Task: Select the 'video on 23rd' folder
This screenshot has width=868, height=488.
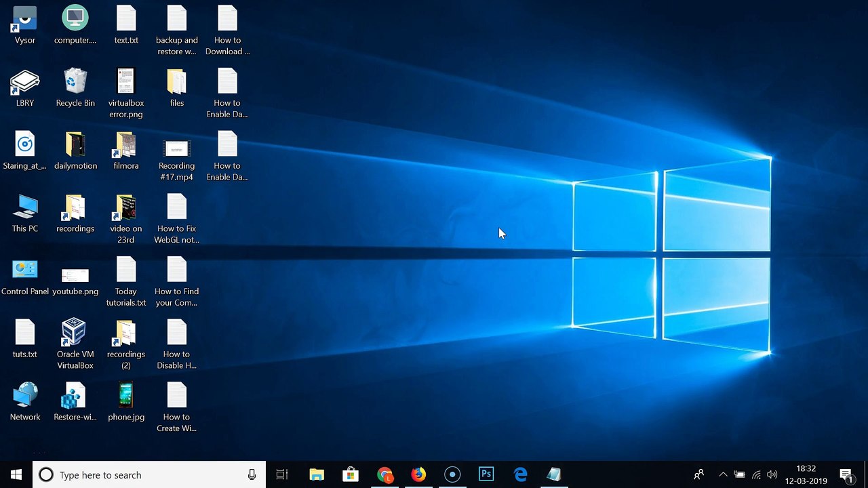Action: pos(126,218)
